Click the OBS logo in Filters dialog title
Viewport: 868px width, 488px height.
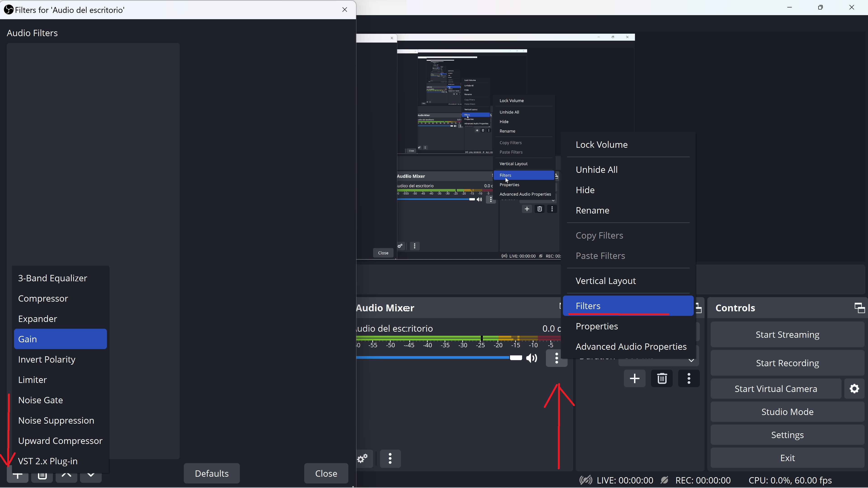coord(9,10)
